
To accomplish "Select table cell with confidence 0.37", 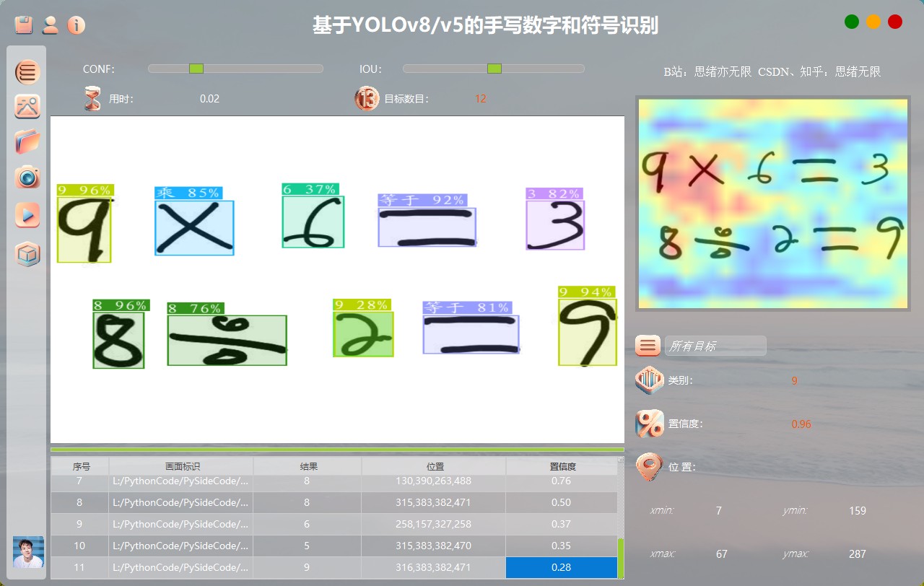I will (562, 524).
